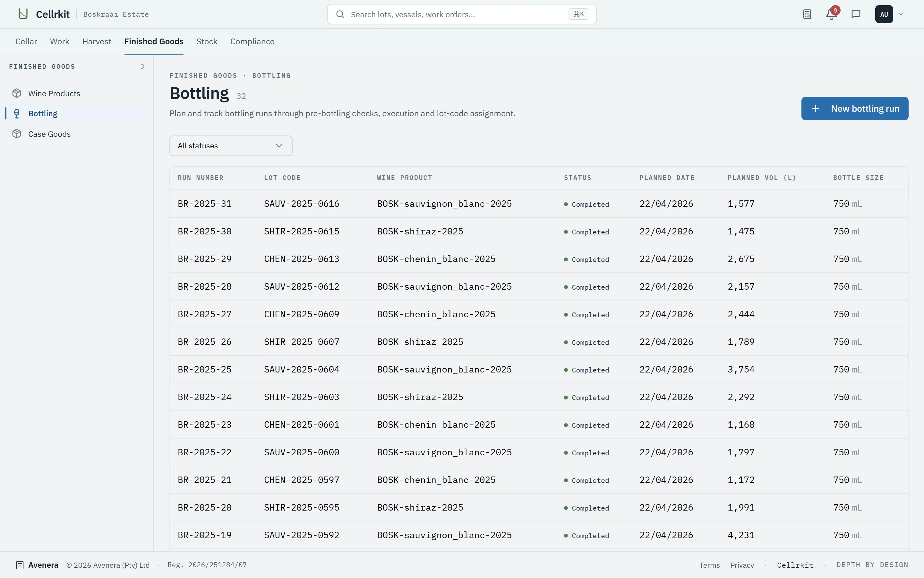Open the calculator icon in header

tap(807, 14)
